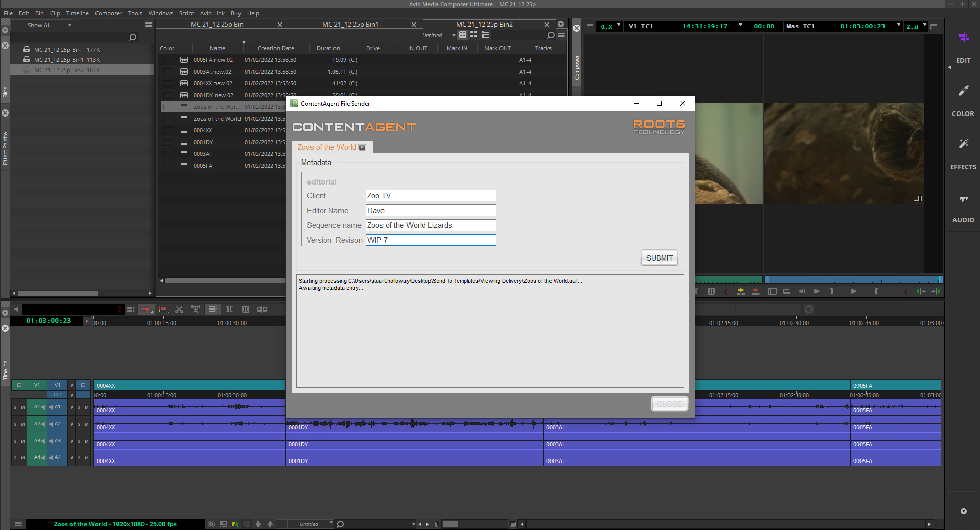Toggle the TC1 timecode track selector
980x530 pixels.
[57, 395]
